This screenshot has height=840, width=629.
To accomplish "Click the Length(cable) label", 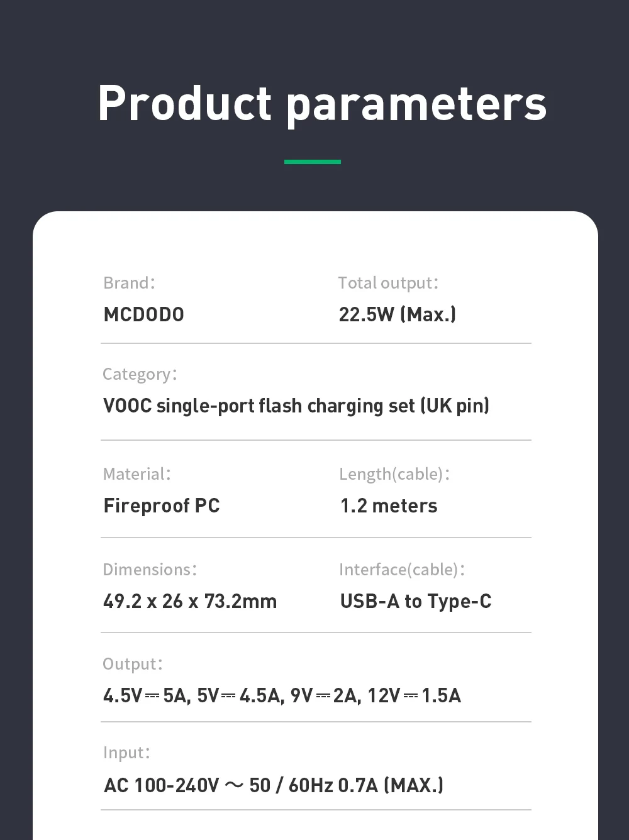I will pyautogui.click(x=394, y=474).
